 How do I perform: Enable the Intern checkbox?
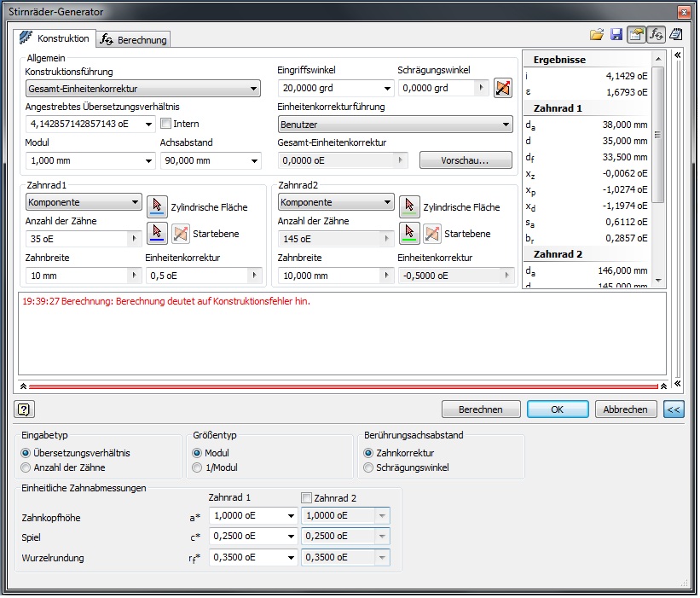coord(166,124)
